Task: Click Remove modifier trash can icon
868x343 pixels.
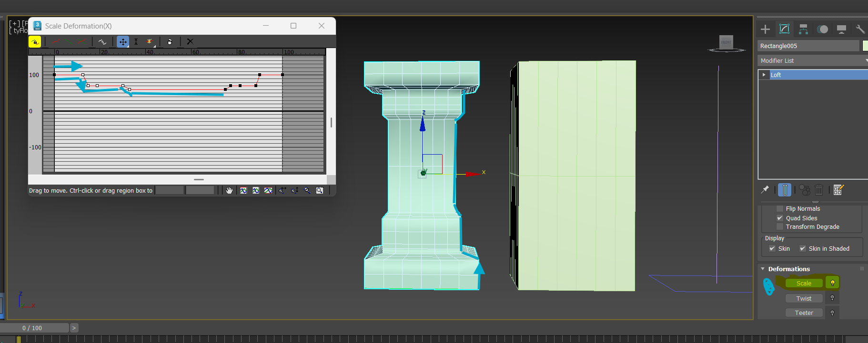Action: pos(819,190)
